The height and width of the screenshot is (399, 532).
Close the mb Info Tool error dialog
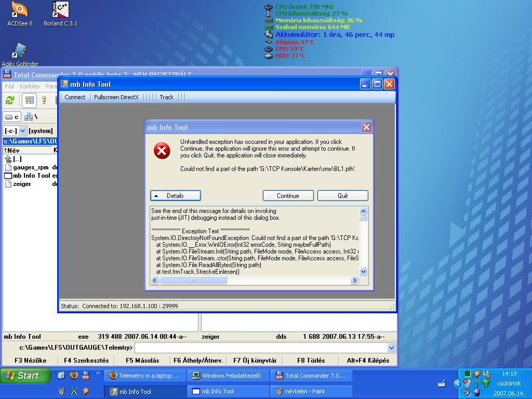click(366, 127)
